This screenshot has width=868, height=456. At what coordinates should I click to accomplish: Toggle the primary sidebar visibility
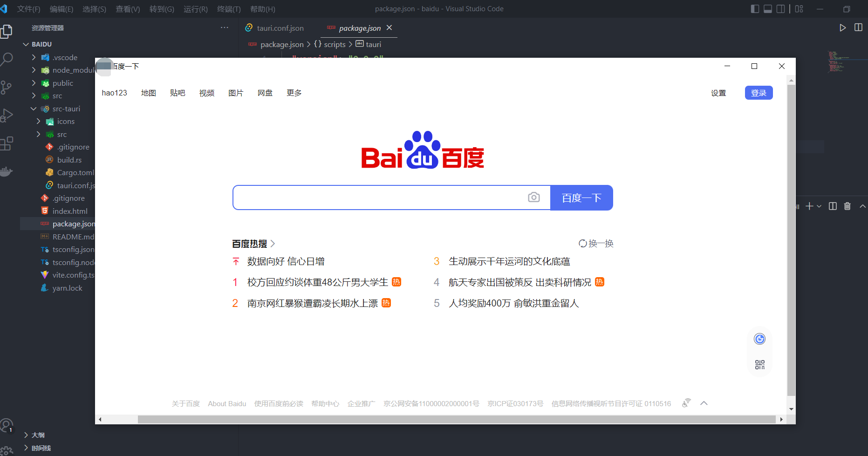pyautogui.click(x=755, y=8)
